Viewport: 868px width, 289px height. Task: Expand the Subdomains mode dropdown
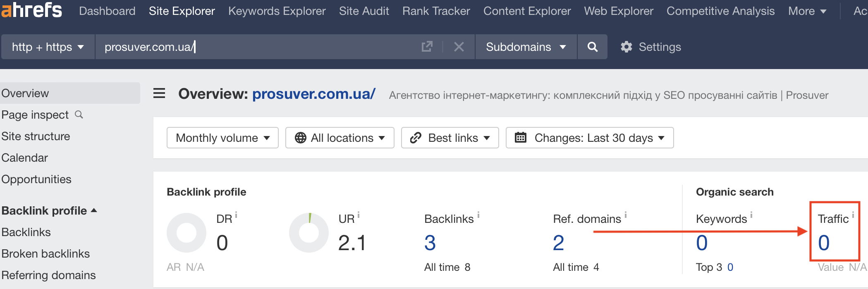526,47
